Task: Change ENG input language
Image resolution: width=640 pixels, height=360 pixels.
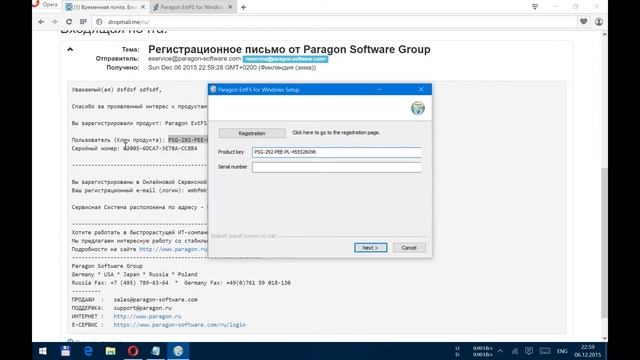Action: click(562, 351)
